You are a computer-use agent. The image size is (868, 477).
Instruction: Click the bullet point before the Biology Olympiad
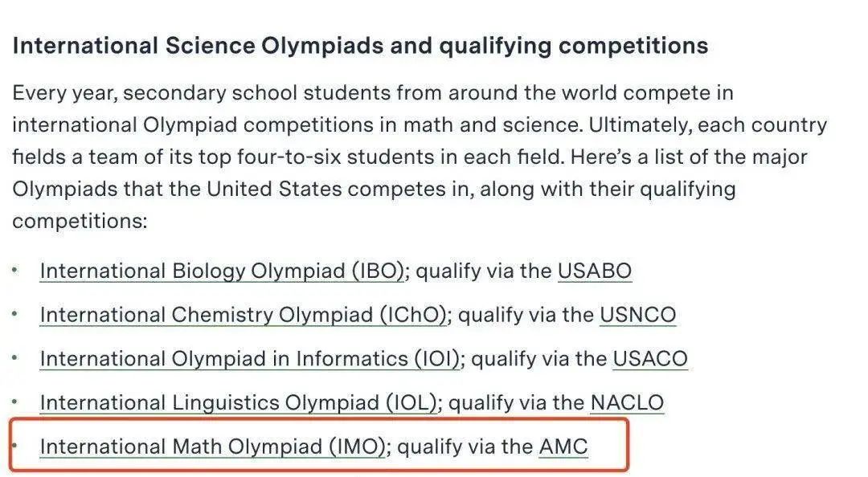15,270
